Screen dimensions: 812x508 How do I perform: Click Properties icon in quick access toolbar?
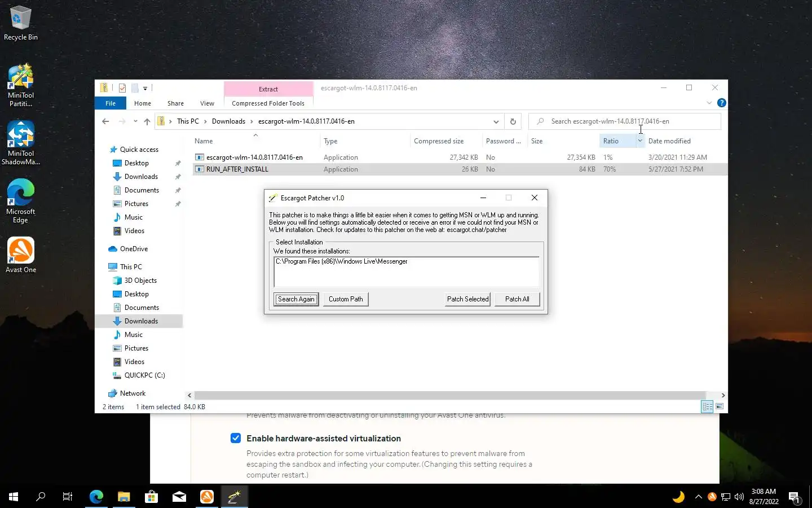click(122, 88)
